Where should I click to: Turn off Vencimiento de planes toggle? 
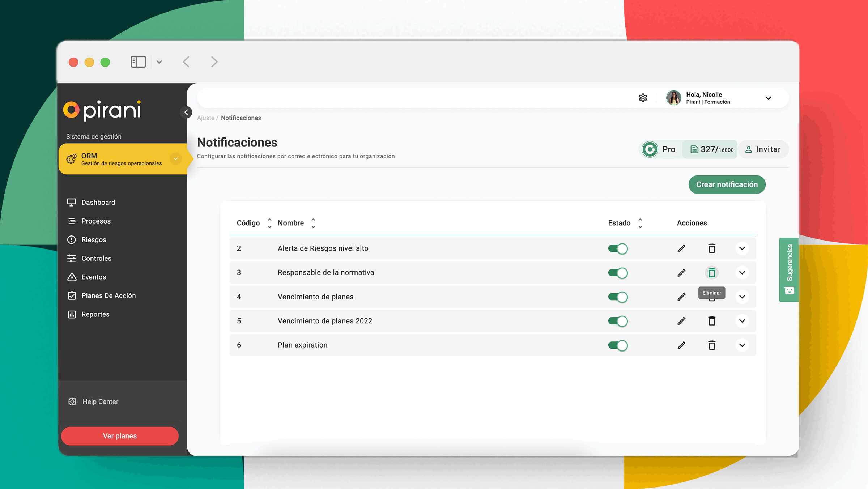[618, 297]
